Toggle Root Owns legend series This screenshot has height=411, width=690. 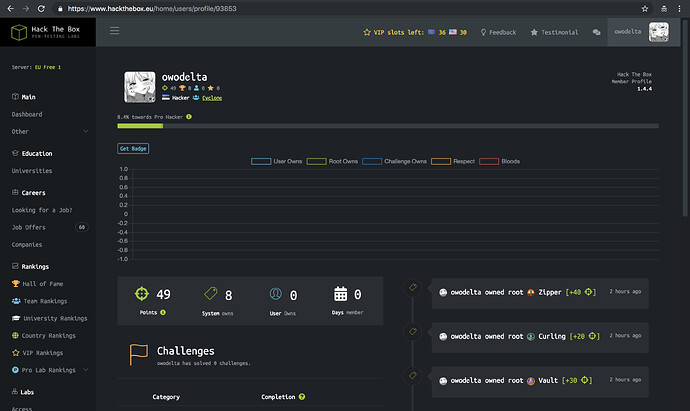pyautogui.click(x=332, y=161)
